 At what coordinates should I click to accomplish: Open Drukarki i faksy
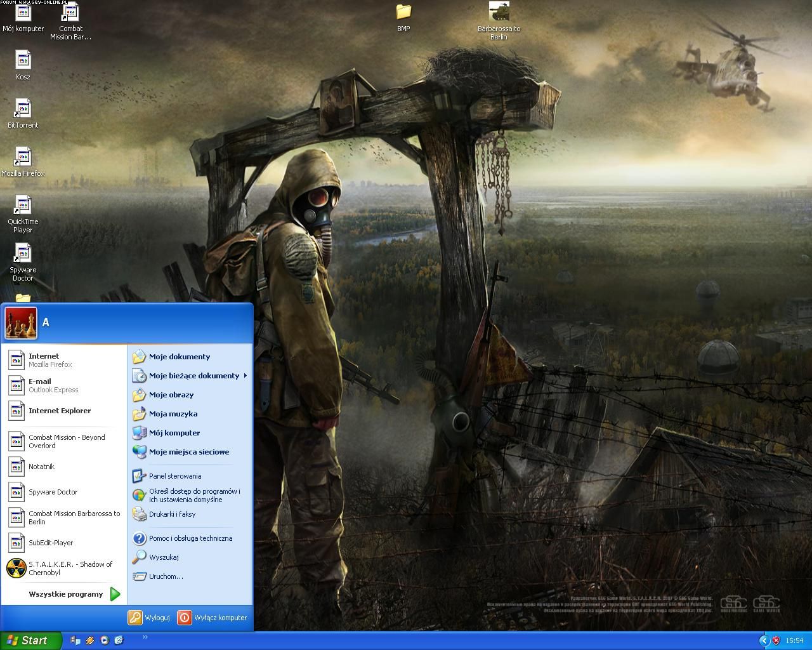pyautogui.click(x=190, y=514)
